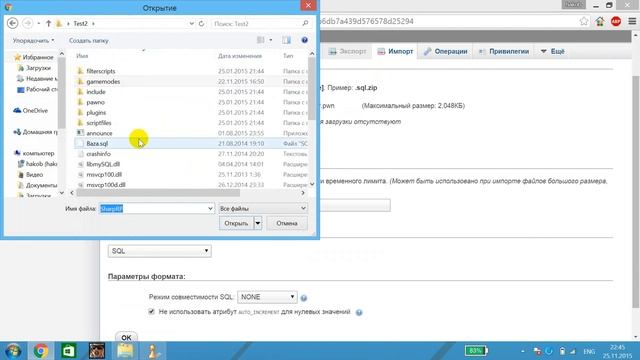The width and height of the screenshot is (640, 360).
Task: Change the view layout icon
Action: 260,40
